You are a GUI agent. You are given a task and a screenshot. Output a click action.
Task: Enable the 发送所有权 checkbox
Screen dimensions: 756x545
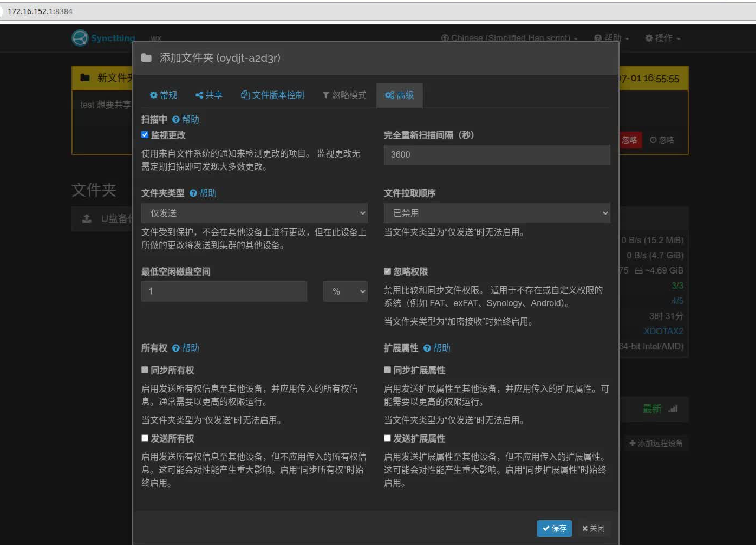click(x=145, y=438)
